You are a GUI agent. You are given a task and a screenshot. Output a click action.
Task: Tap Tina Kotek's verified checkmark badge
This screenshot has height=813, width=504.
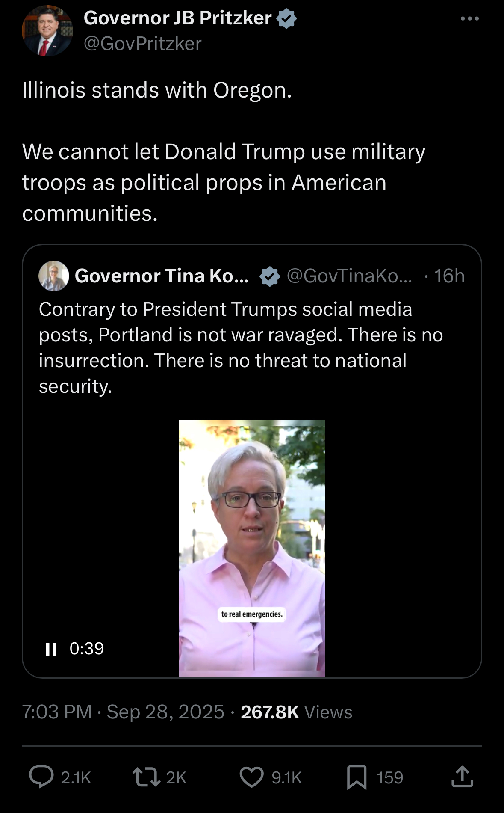click(269, 276)
